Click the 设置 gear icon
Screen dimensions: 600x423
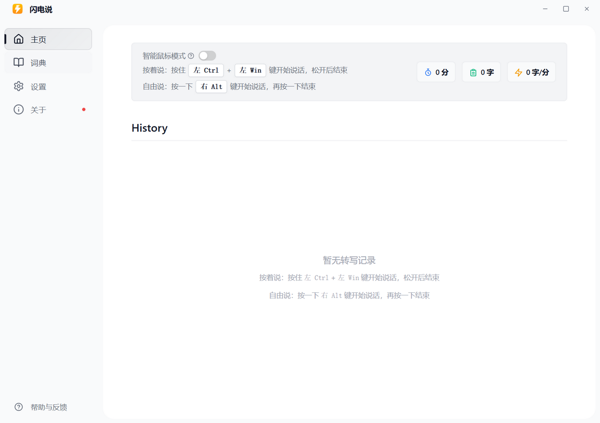pos(19,86)
